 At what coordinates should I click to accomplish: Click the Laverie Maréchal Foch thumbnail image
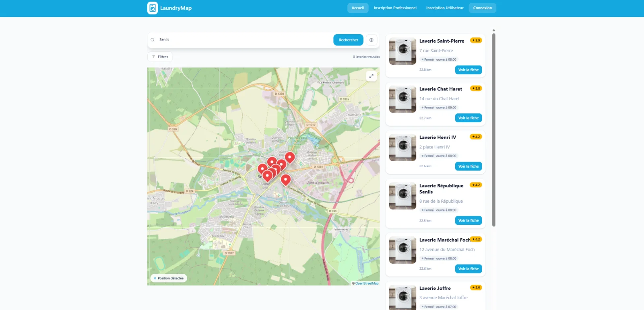402,250
